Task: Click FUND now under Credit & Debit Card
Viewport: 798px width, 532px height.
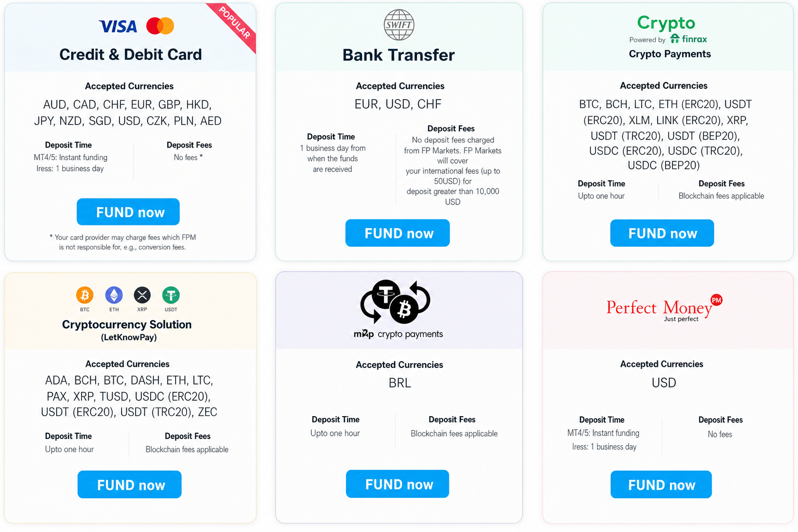Action: pos(128,212)
